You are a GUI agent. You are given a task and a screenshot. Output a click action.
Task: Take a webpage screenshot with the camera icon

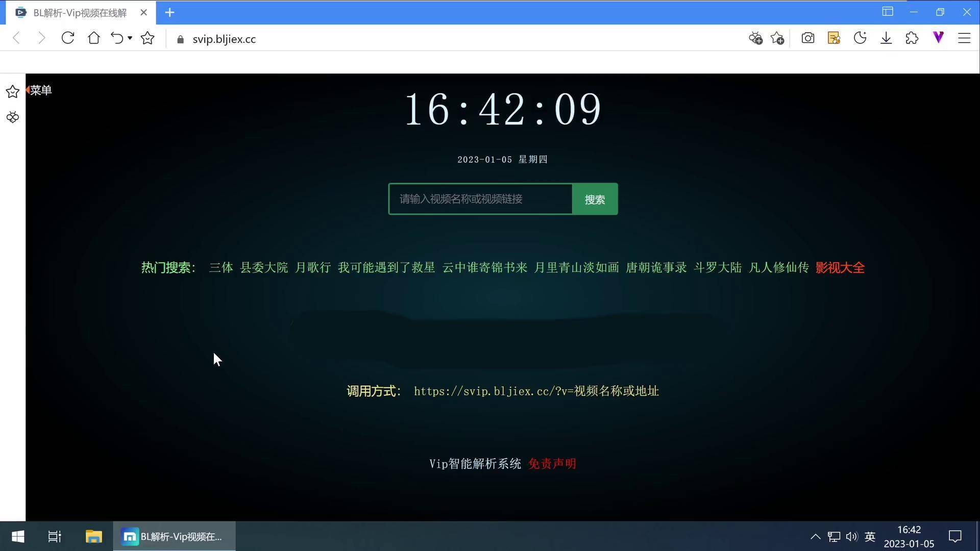tap(808, 38)
